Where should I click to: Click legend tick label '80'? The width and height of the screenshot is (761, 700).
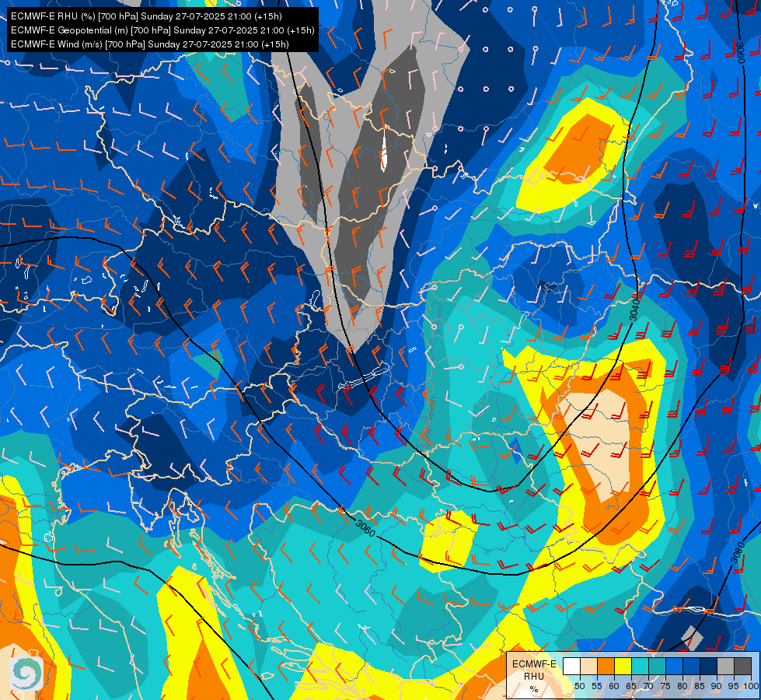pyautogui.click(x=682, y=686)
